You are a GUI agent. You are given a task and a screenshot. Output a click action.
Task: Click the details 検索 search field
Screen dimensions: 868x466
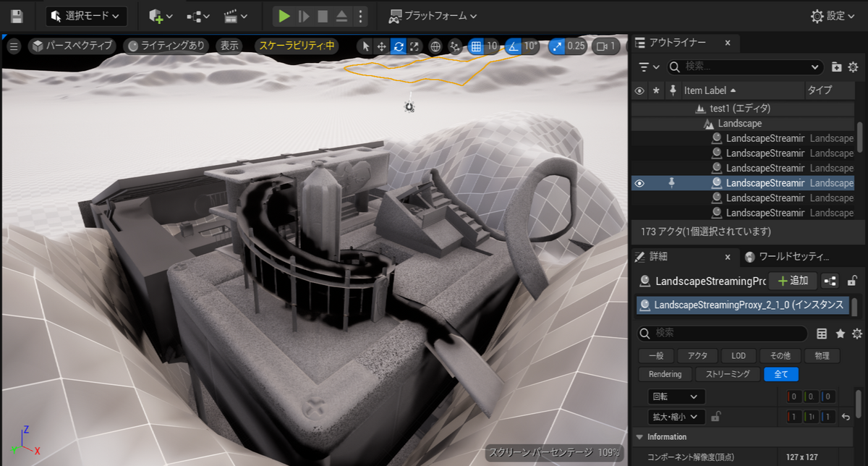tap(722, 334)
